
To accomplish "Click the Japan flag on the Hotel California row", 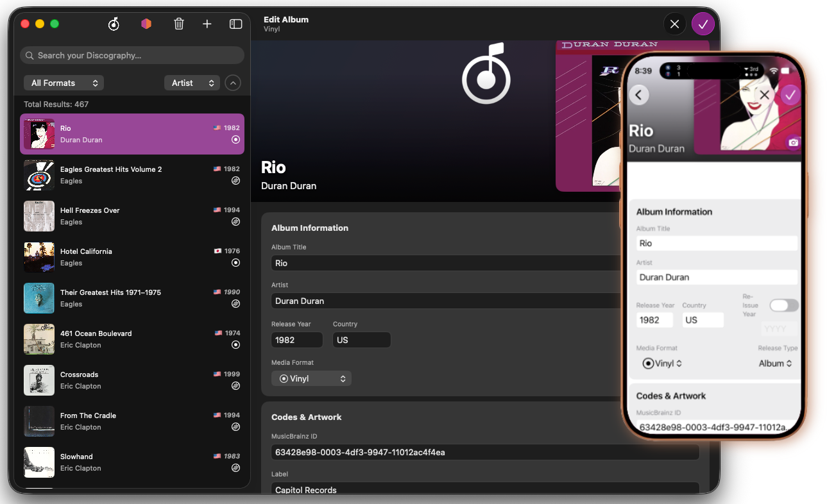I will pos(217,251).
